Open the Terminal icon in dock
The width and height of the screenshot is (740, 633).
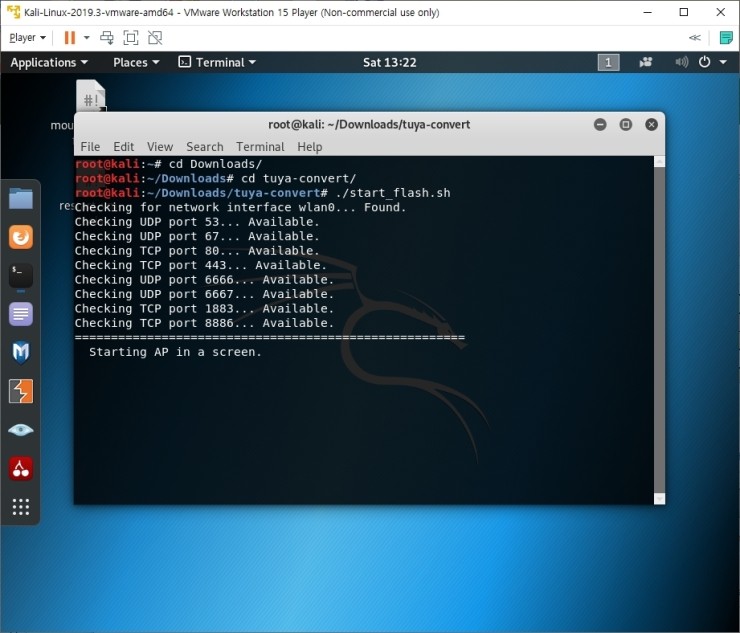coord(21,275)
